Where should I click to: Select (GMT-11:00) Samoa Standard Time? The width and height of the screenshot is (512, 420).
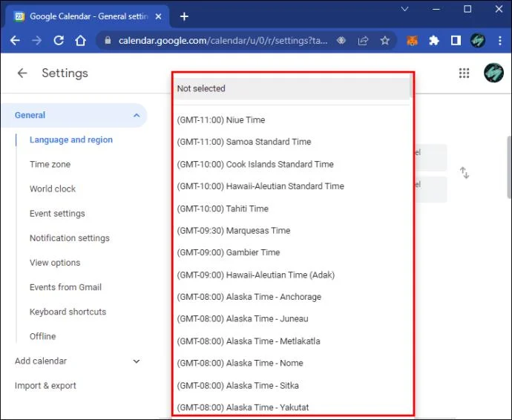[292, 142]
